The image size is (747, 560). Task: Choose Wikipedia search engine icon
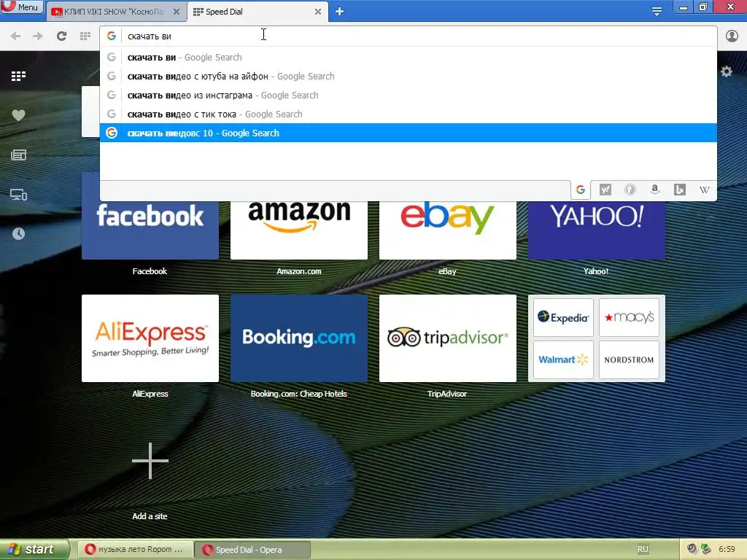tap(704, 190)
